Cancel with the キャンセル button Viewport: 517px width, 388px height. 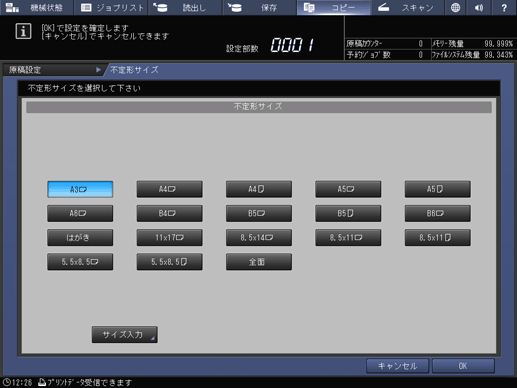click(397, 366)
